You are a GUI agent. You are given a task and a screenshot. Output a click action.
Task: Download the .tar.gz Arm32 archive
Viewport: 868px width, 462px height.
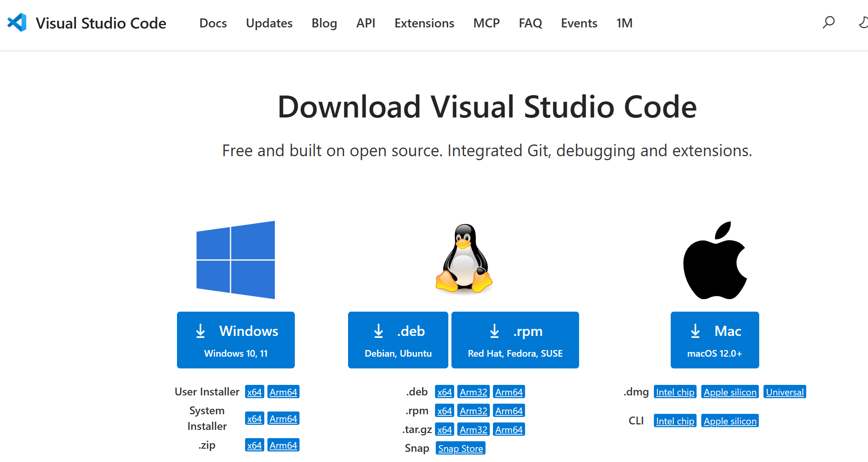pos(474,430)
